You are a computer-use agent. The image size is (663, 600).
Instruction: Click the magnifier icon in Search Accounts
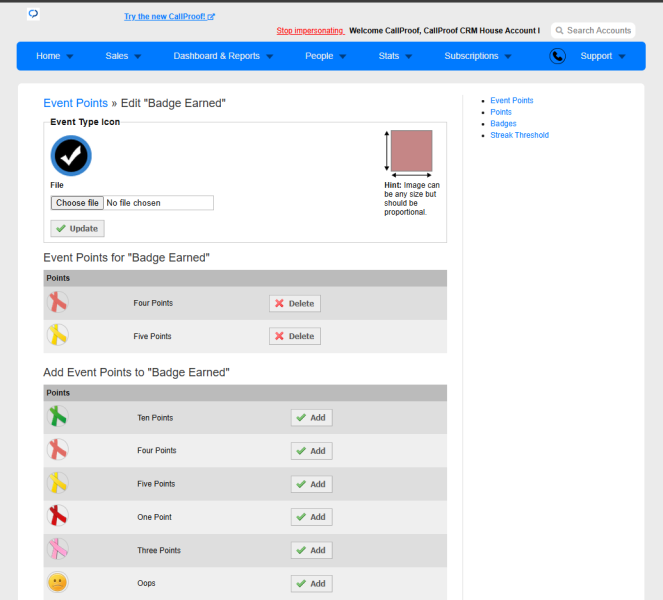[559, 30]
